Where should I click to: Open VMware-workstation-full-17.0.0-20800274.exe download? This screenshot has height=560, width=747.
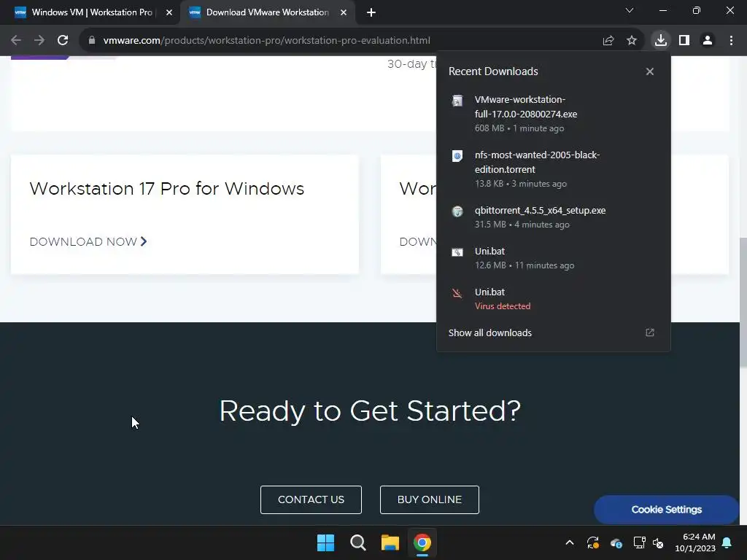(554, 114)
